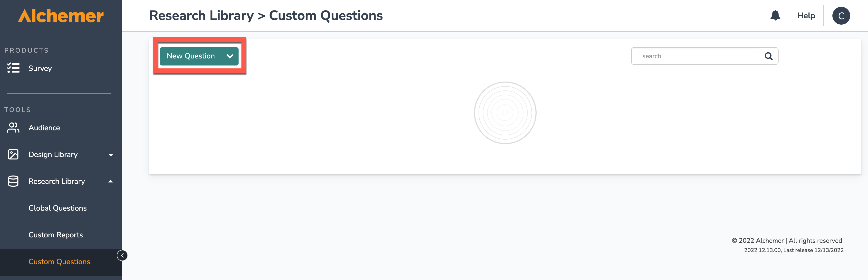Click the Survey checklist icon
The height and width of the screenshot is (280, 868).
[13, 68]
